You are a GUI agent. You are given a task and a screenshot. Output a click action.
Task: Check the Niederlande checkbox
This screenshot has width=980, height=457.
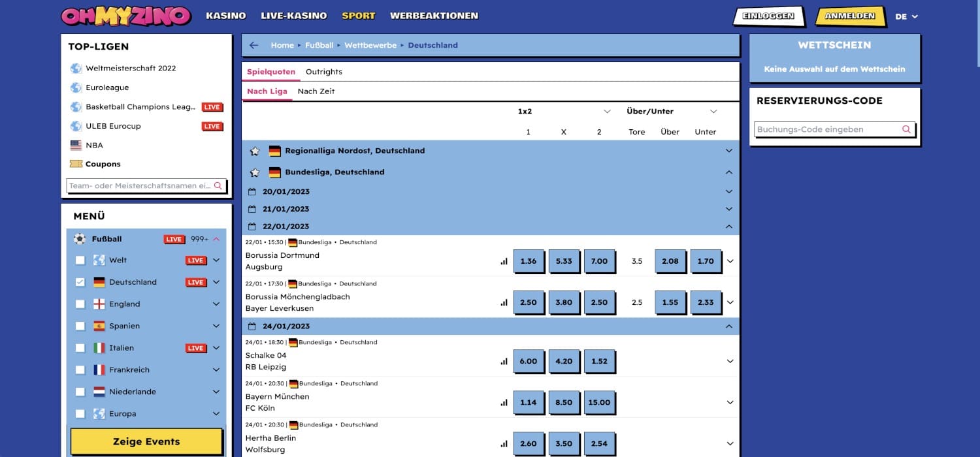(x=80, y=392)
